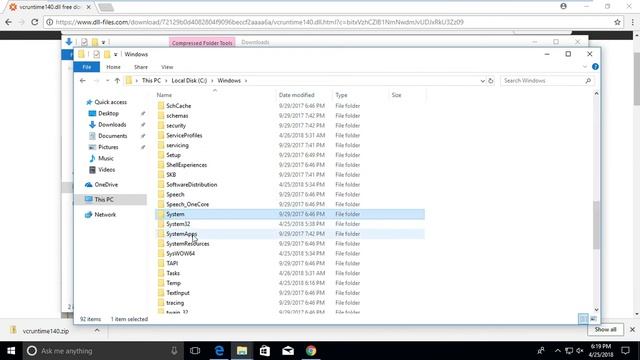
Task: Open the File ribbon tab
Action: (x=87, y=67)
